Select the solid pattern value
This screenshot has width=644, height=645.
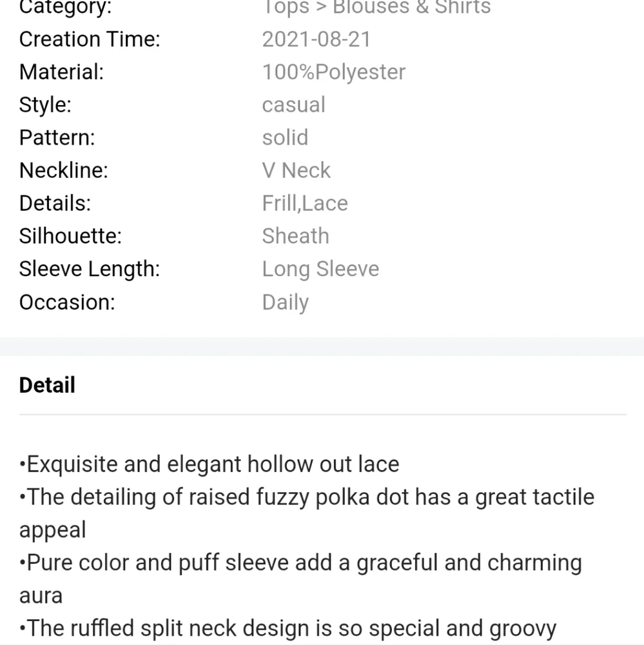(x=285, y=137)
